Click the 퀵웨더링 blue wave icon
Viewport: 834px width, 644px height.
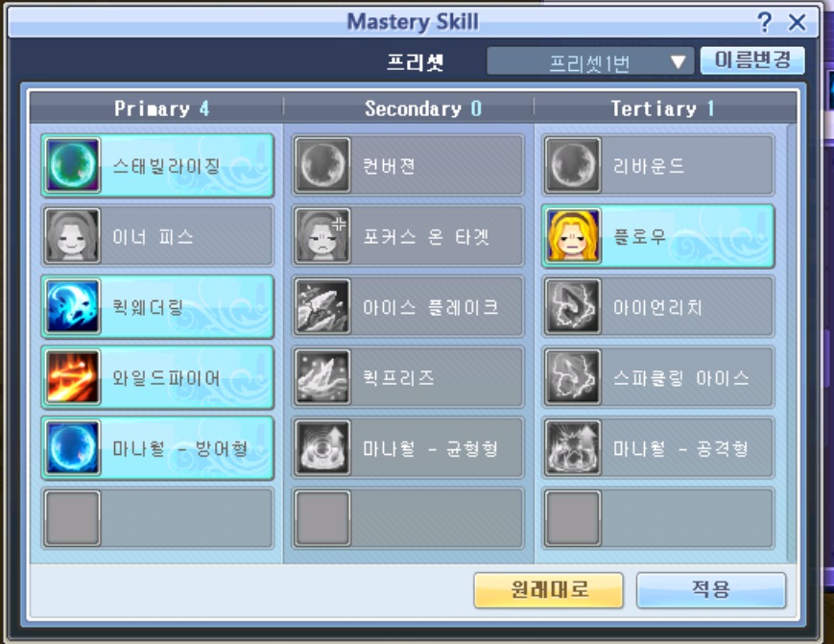[x=72, y=307]
